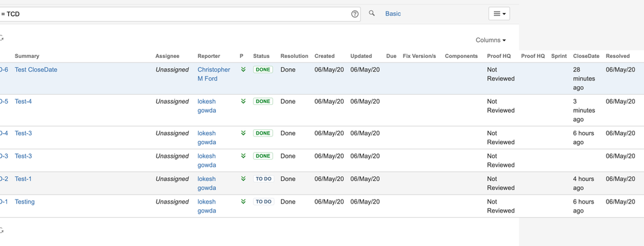Sort by Sprint column header

coord(558,56)
